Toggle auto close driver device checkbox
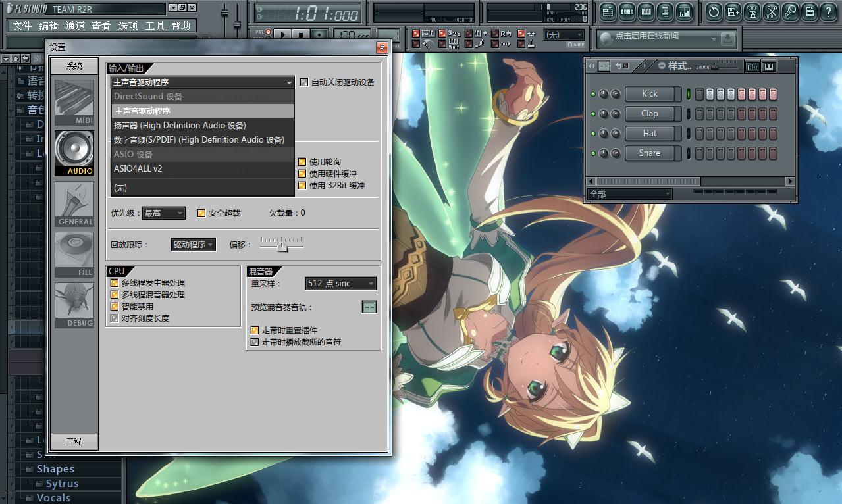 pyautogui.click(x=303, y=82)
